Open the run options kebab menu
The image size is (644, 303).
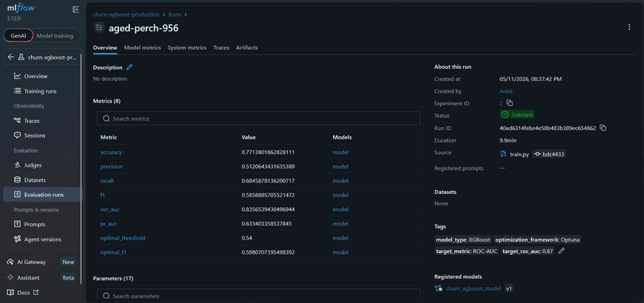(629, 27)
